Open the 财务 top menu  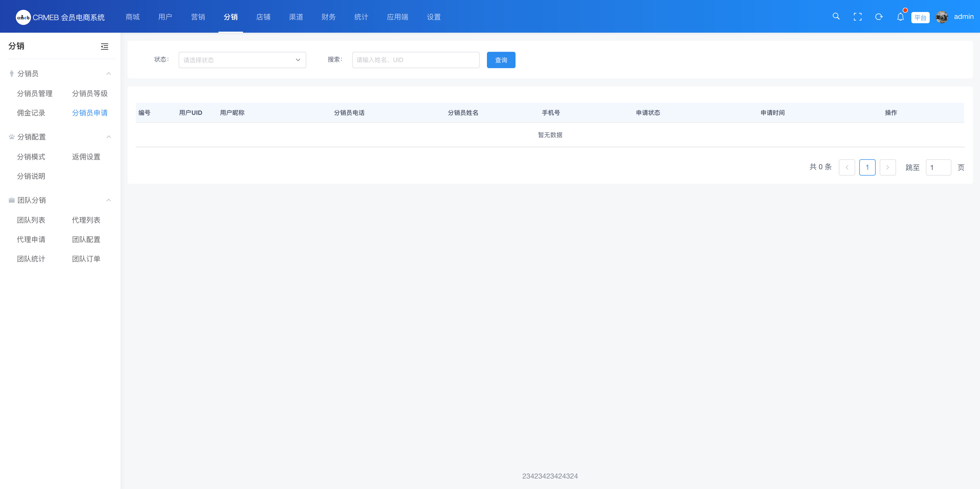(x=329, y=17)
